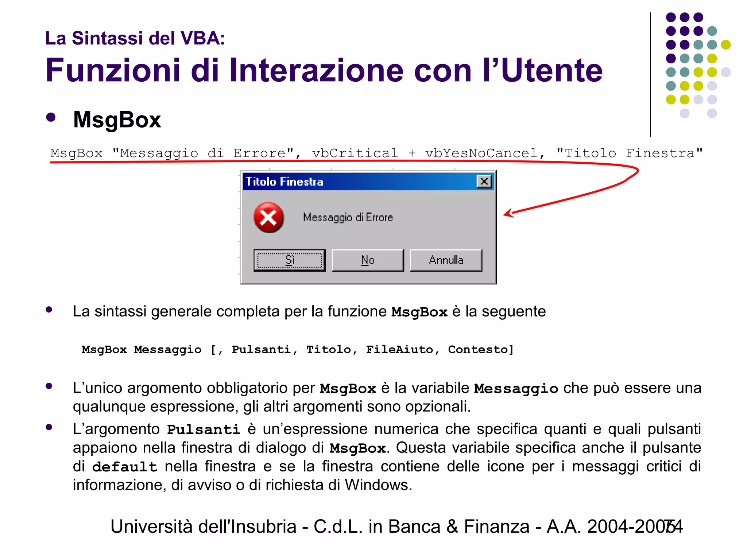
Task: Click the Titolo Finestra title bar text
Action: (x=284, y=182)
